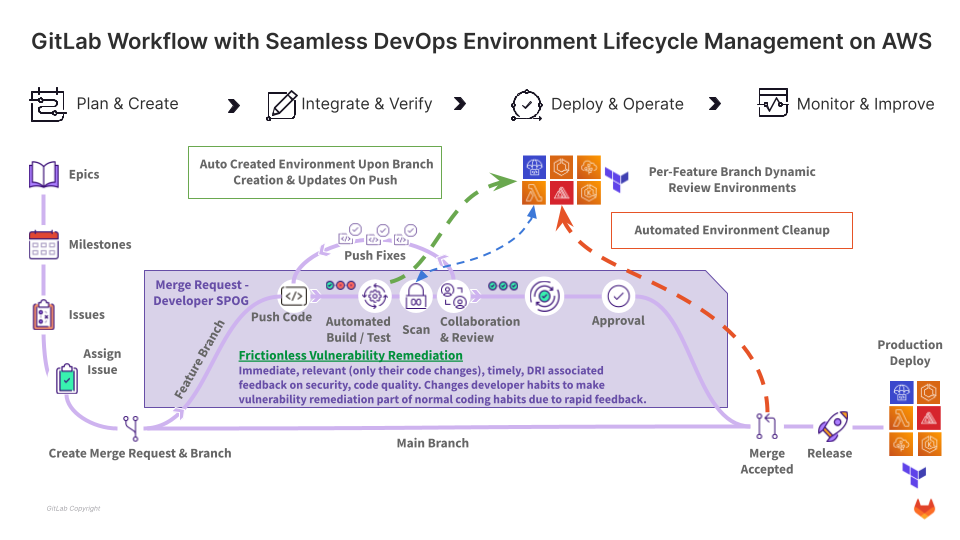Click the Automated Build / Test gear icon

[375, 296]
